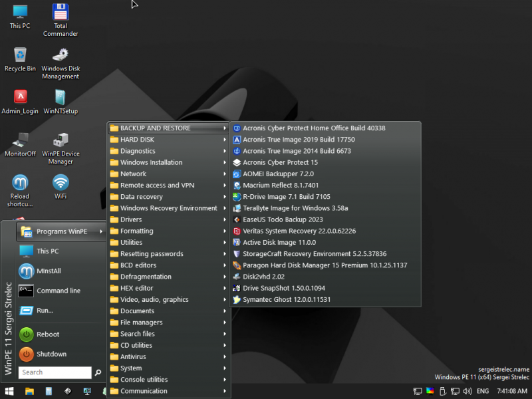532x399 pixels.
Task: Expand Windows Installation submenu
Action: [x=168, y=162]
